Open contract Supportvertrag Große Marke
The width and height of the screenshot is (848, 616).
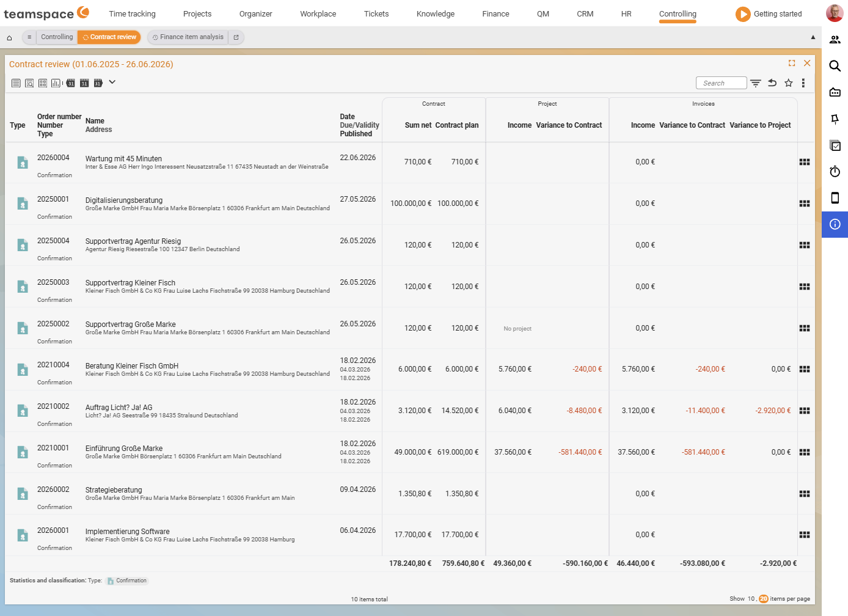point(131,324)
